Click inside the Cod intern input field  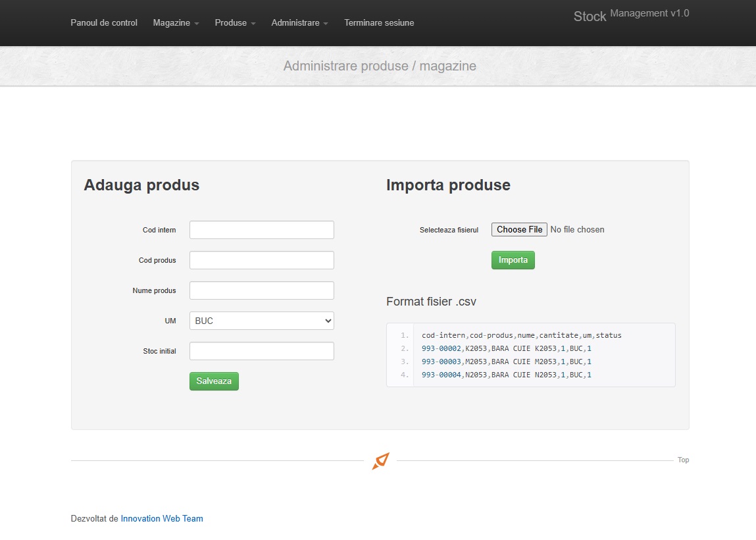click(x=261, y=230)
